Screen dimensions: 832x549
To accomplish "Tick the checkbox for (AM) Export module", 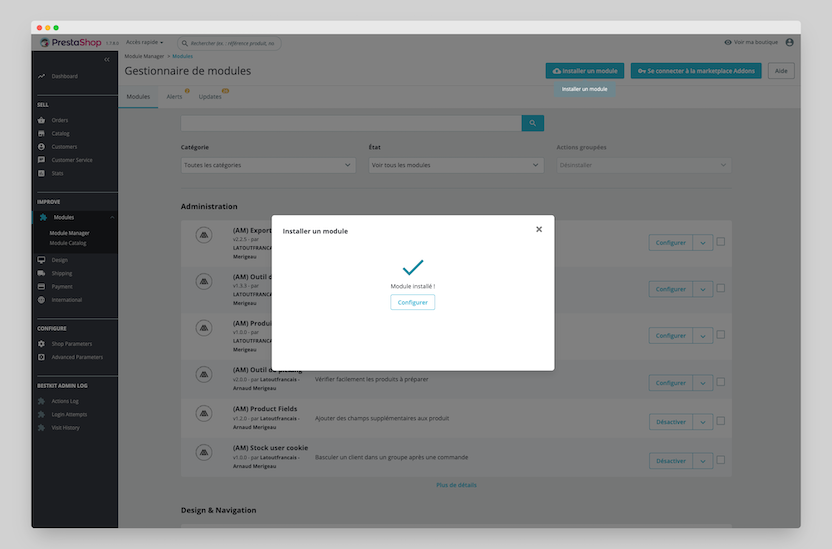I will tap(721, 242).
